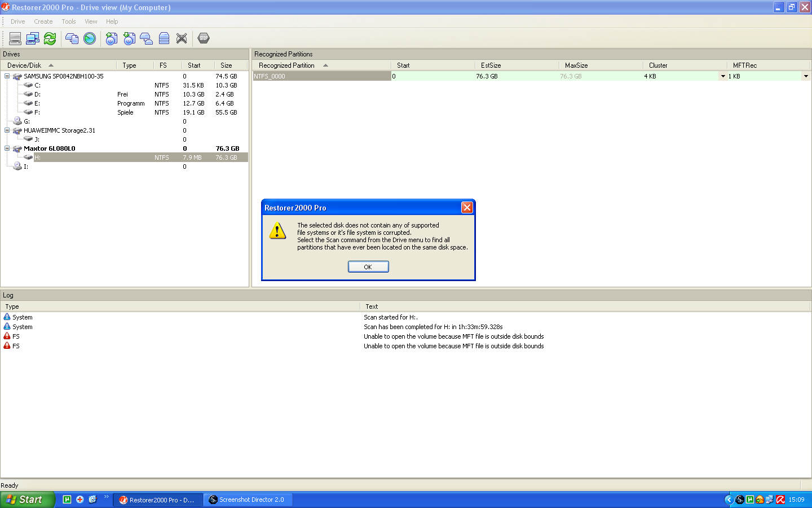Collapse the Maxtor 6L080L0 tree node

point(7,148)
